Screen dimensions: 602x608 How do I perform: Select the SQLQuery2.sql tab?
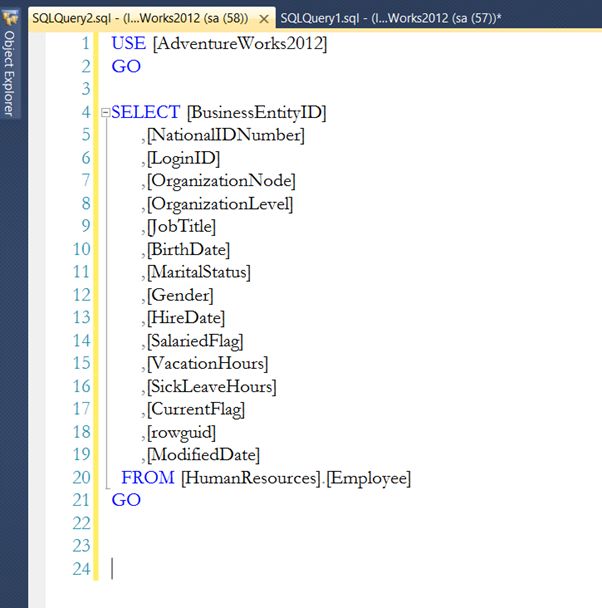[140, 18]
